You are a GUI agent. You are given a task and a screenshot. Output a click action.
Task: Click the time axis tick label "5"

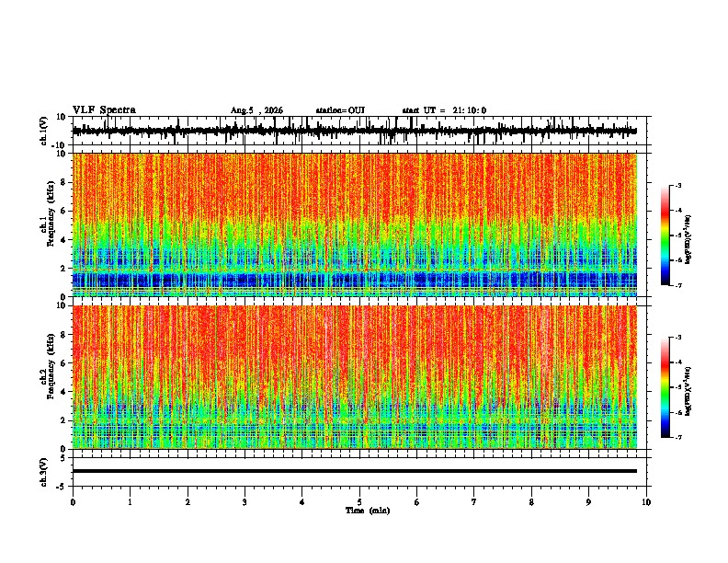(359, 502)
